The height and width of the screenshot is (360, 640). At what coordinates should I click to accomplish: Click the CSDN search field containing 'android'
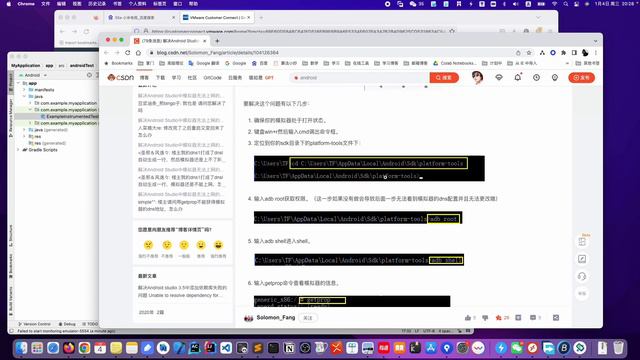pyautogui.click(x=359, y=78)
